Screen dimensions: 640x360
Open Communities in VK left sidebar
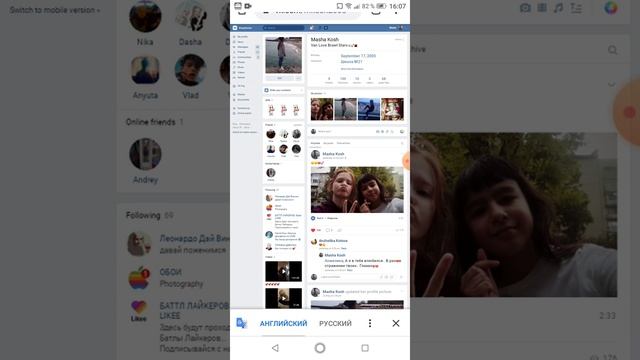244,57
